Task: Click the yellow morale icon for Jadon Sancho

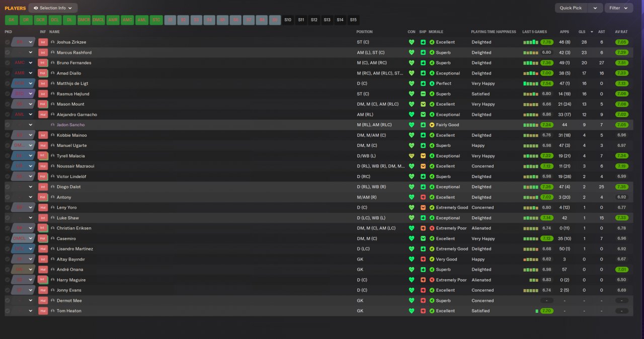Action: pos(432,125)
